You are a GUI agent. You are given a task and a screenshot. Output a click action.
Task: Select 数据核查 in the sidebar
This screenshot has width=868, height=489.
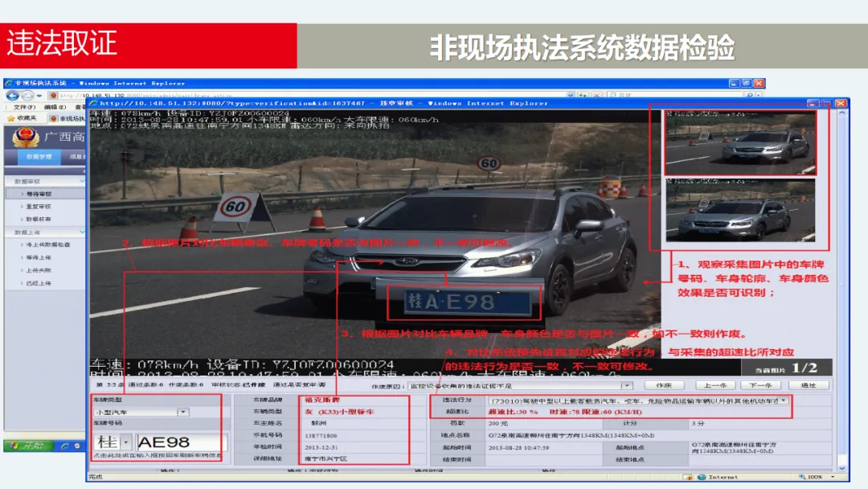[x=39, y=220]
